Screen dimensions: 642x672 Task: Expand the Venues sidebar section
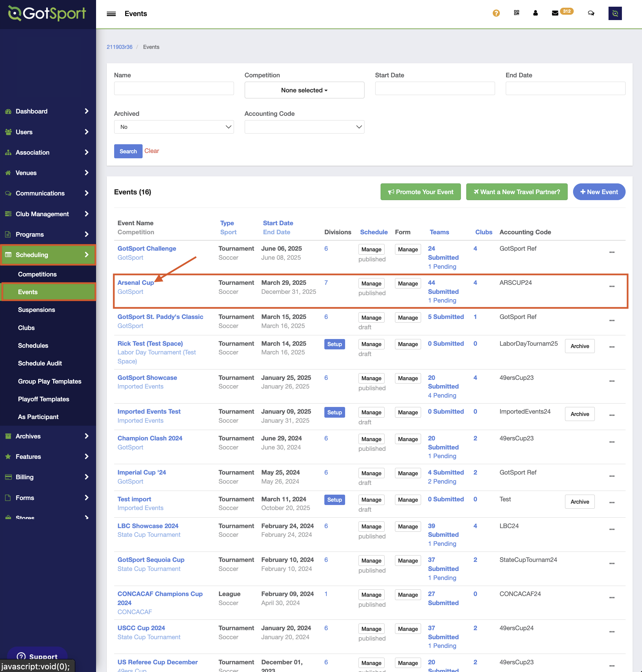[x=48, y=173]
